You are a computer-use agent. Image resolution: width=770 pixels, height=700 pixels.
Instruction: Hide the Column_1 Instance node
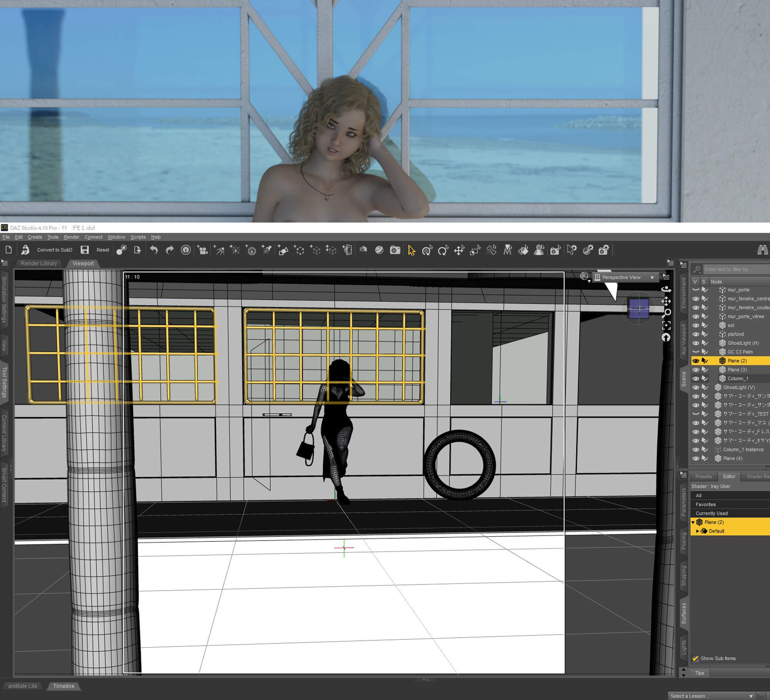coord(696,449)
